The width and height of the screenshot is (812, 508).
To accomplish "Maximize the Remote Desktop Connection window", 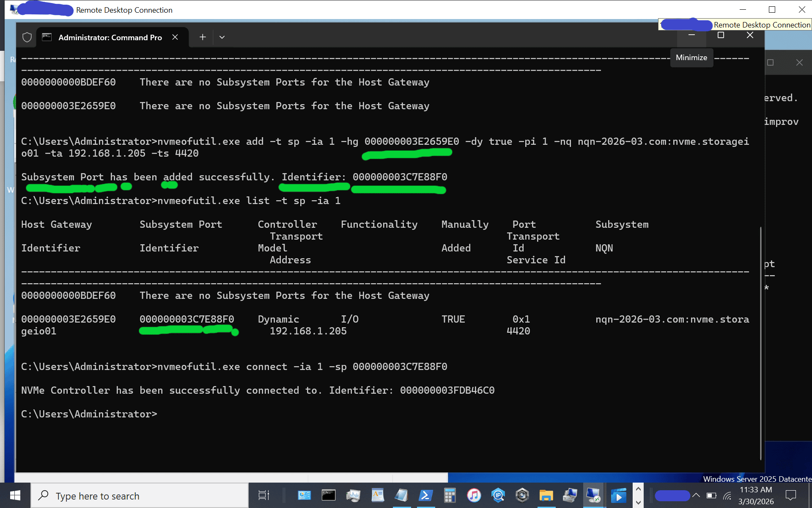I will [772, 9].
